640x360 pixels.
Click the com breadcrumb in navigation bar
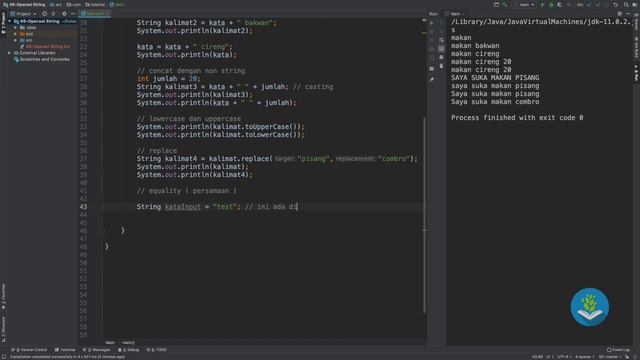(x=73, y=4)
